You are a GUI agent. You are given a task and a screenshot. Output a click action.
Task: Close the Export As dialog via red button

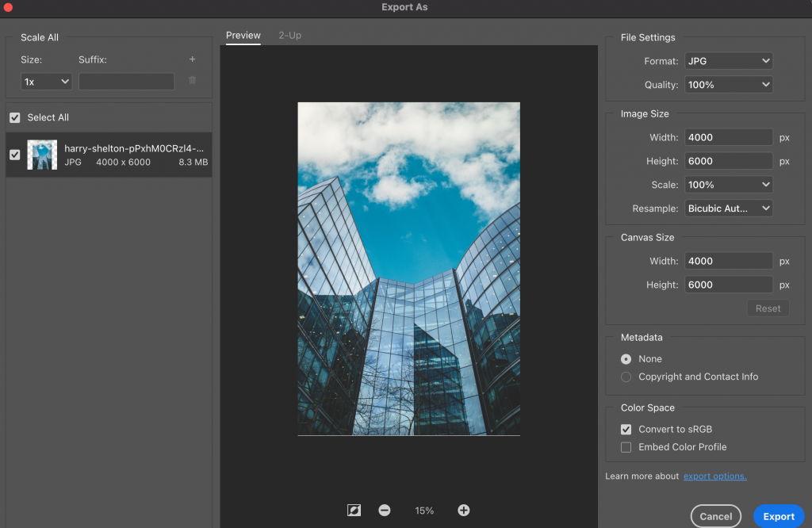click(x=7, y=7)
